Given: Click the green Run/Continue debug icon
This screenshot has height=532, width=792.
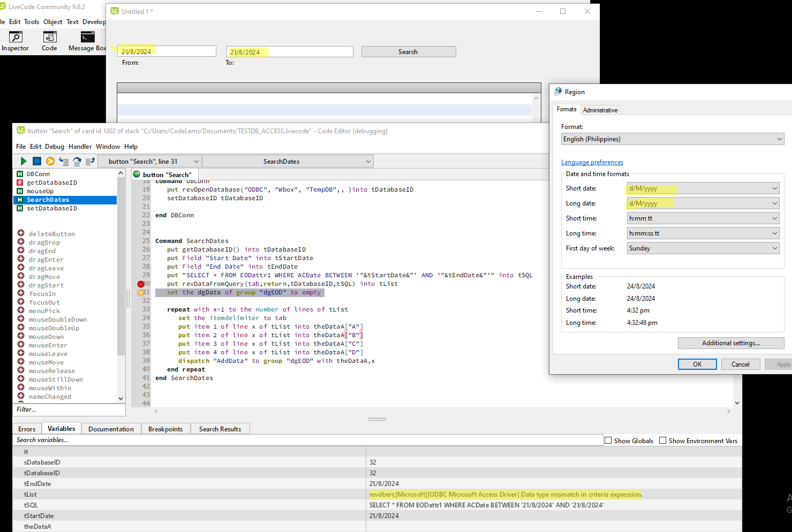Looking at the screenshot, I should point(23,161).
